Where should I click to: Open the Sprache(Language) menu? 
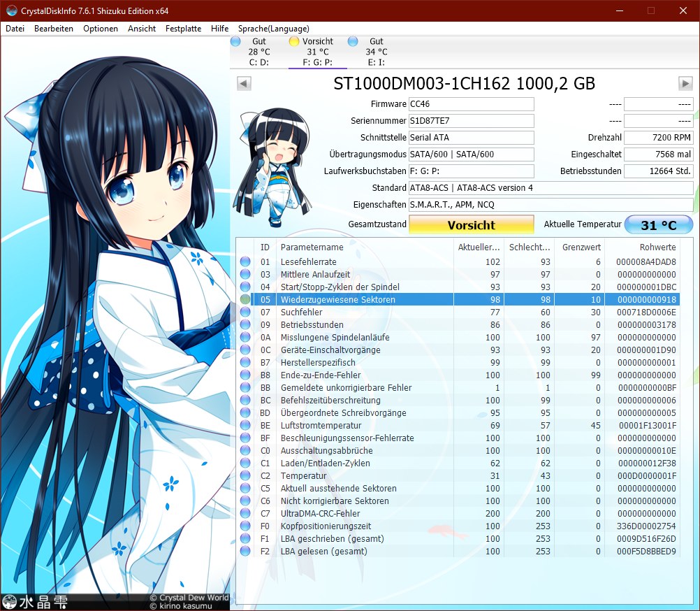coord(273,29)
